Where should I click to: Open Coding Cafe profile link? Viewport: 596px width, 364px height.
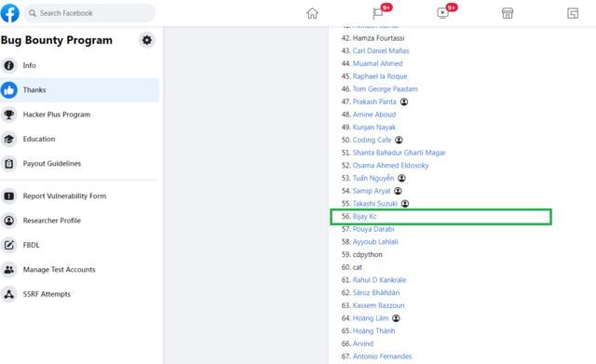coord(372,140)
